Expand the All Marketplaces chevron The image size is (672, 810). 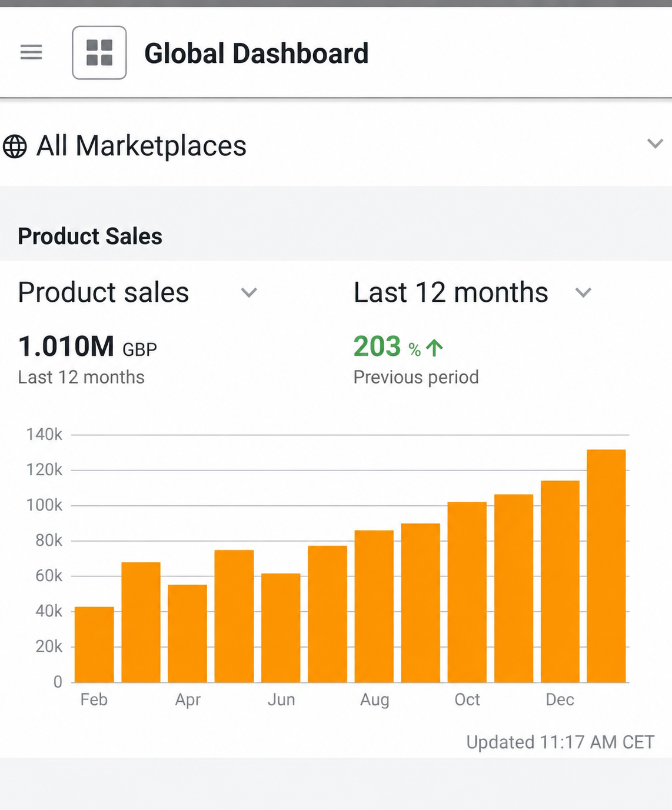coord(655,144)
